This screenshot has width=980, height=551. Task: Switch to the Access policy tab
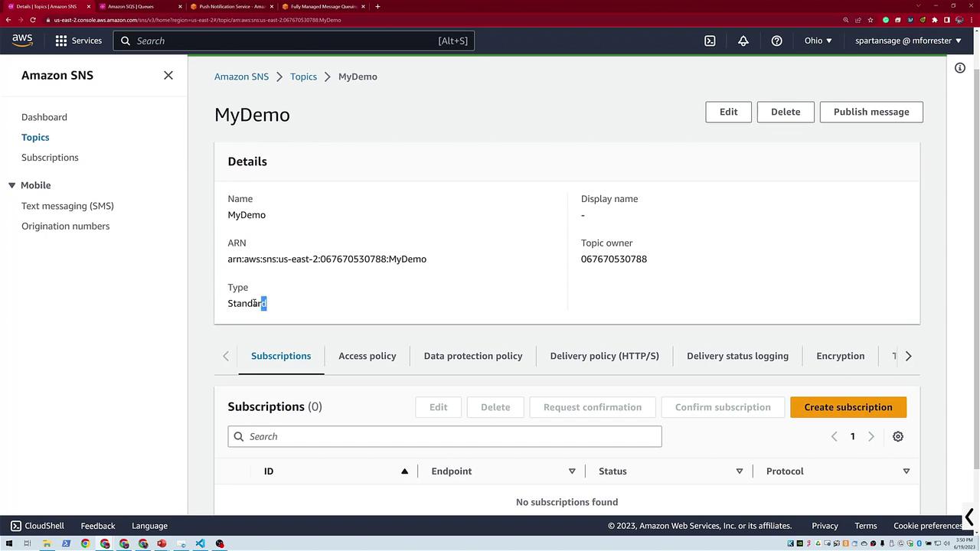[x=367, y=356]
